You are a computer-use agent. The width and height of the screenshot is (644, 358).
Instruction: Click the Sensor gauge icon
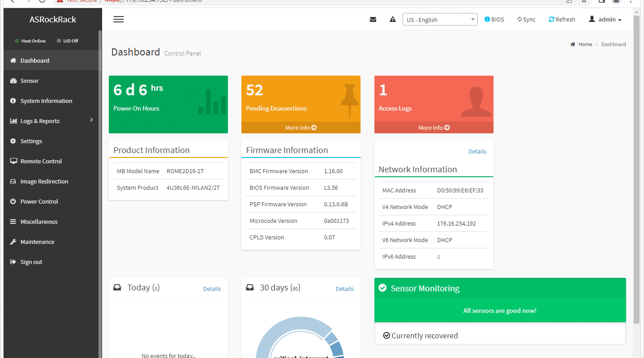(x=13, y=81)
